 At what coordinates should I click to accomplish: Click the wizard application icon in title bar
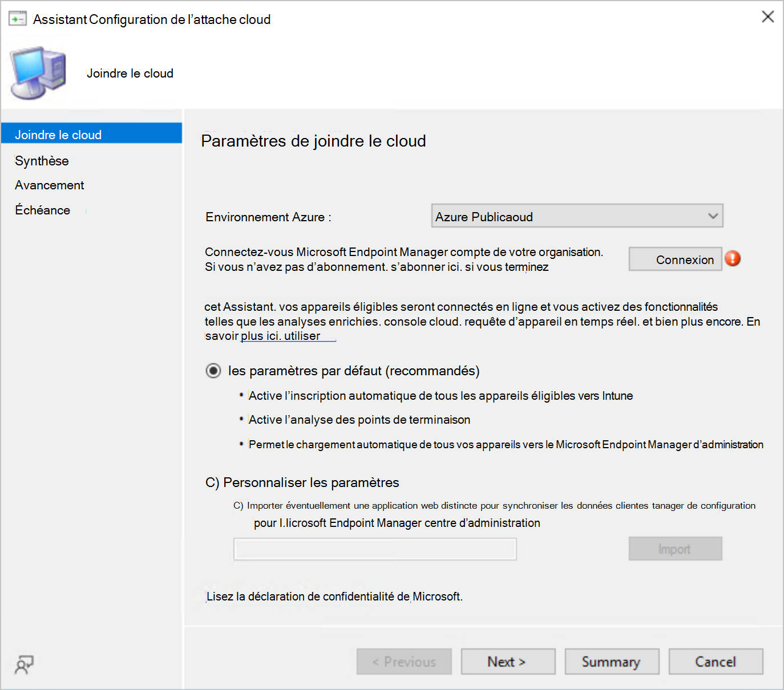[18, 18]
